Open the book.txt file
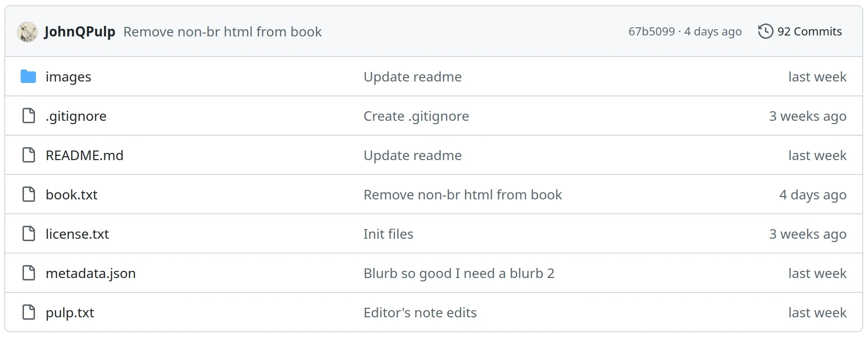868x337 pixels. coord(71,194)
